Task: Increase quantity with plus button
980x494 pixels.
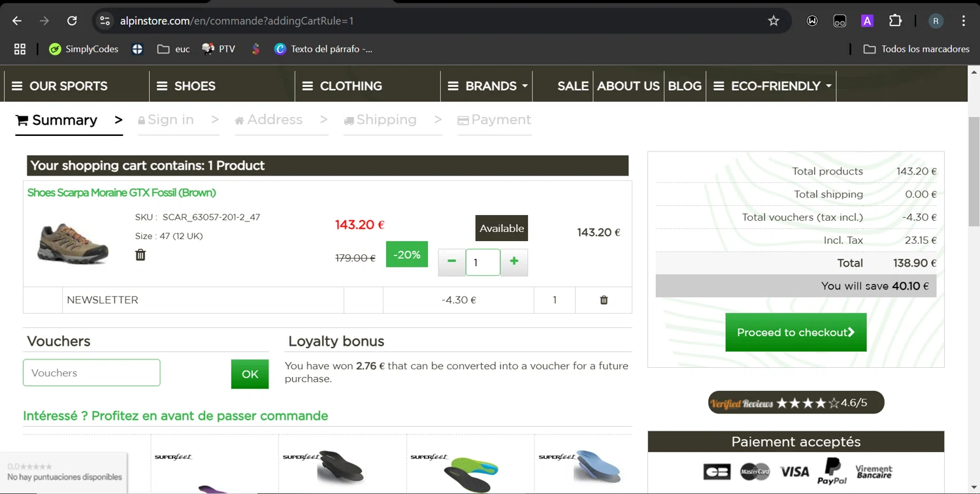Action: point(514,262)
